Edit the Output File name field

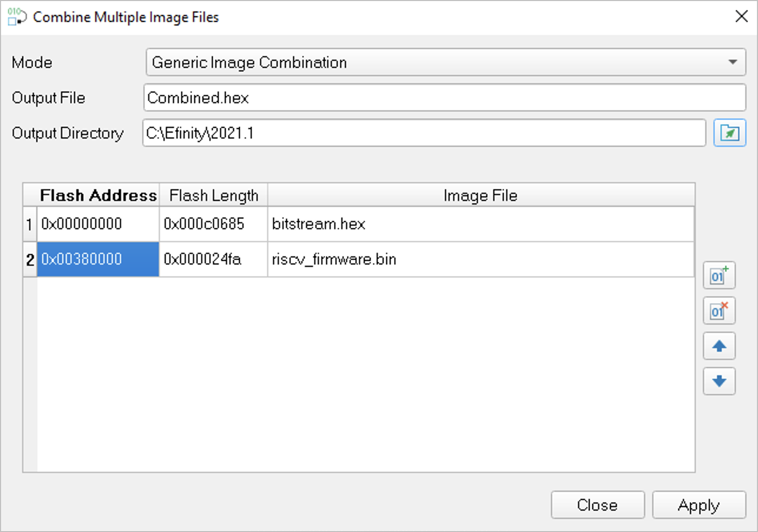click(444, 98)
